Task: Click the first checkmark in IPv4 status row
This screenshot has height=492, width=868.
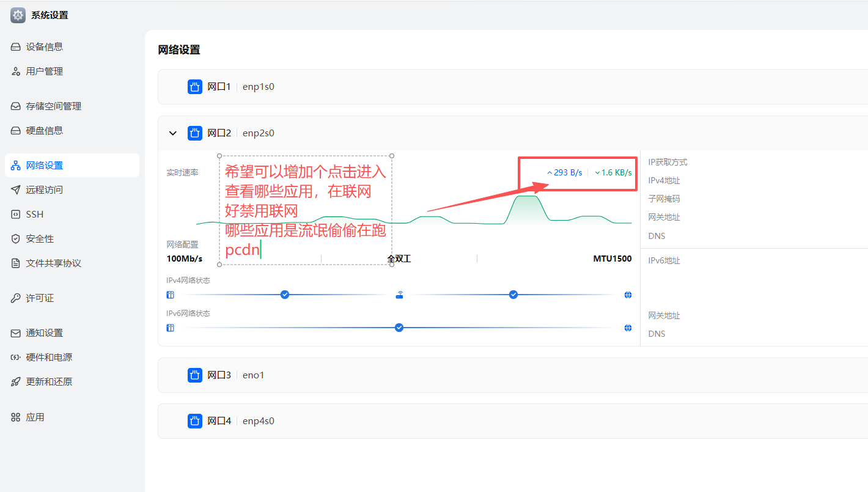Action: click(x=284, y=295)
